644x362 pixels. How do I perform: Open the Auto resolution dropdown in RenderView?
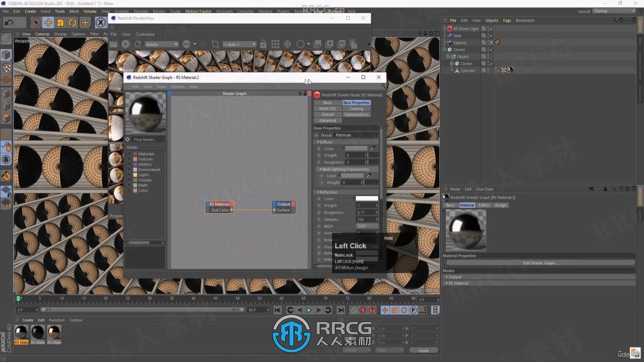click(x=239, y=44)
